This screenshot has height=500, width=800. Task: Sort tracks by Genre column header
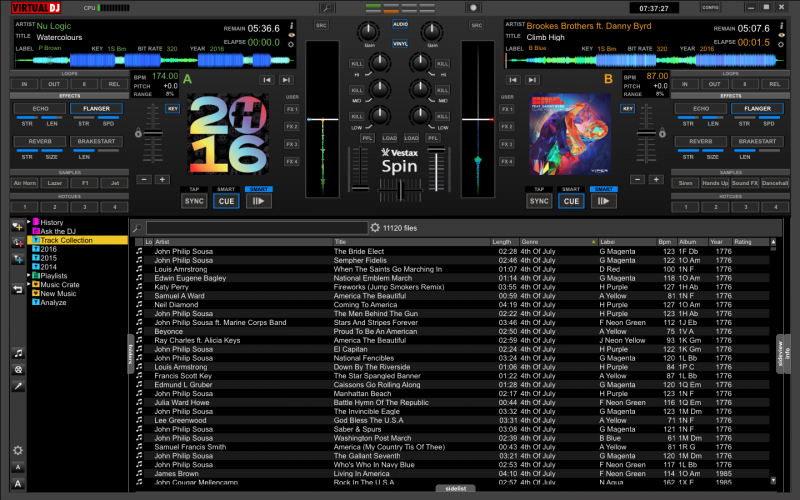coord(557,242)
